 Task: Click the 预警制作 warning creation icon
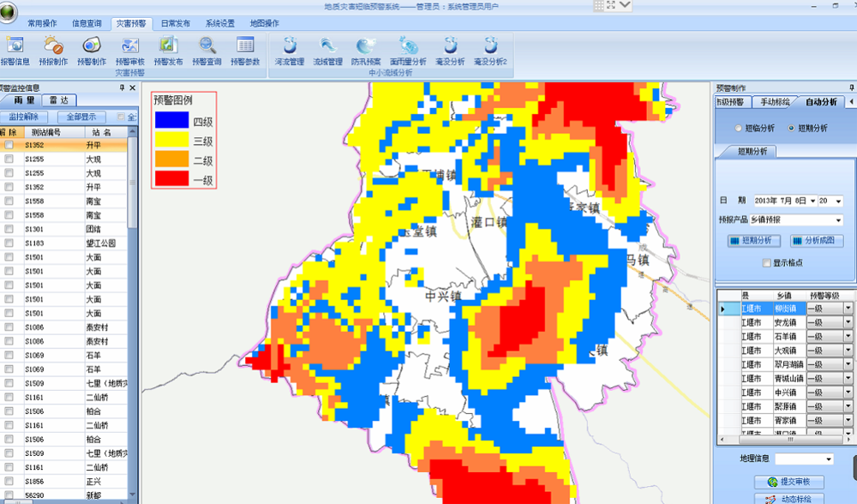click(91, 50)
